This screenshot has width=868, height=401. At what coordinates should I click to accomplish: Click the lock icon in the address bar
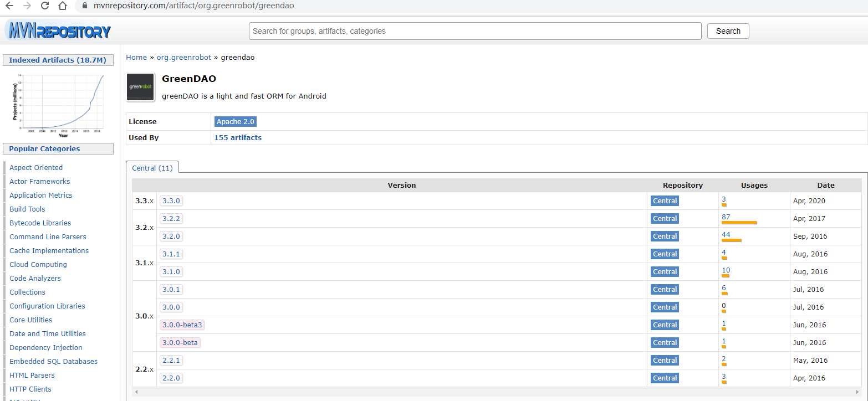[x=85, y=6]
